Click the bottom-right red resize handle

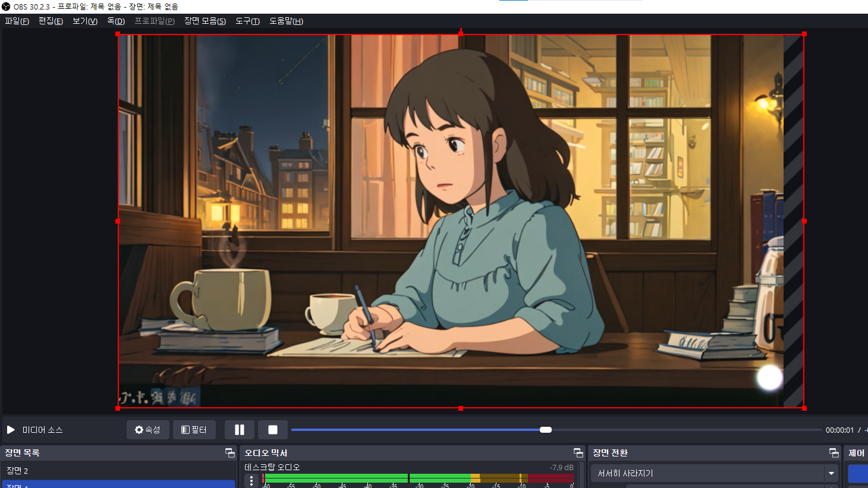804,408
